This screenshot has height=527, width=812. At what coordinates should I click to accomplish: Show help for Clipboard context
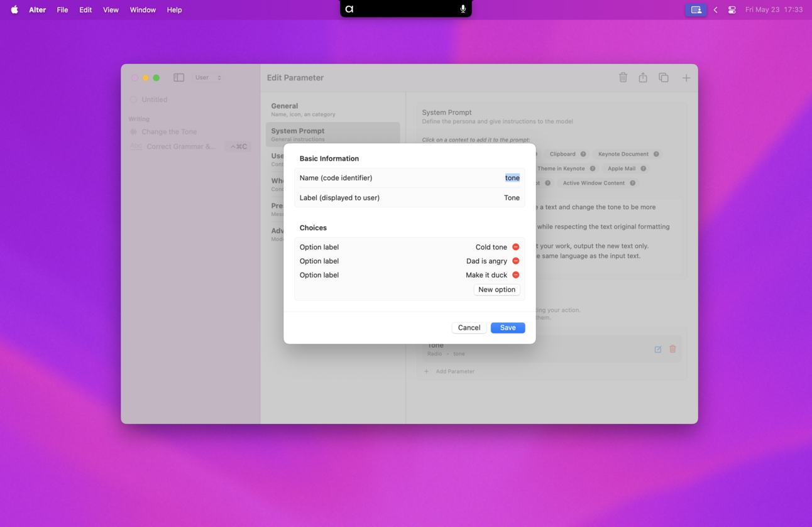coord(583,154)
